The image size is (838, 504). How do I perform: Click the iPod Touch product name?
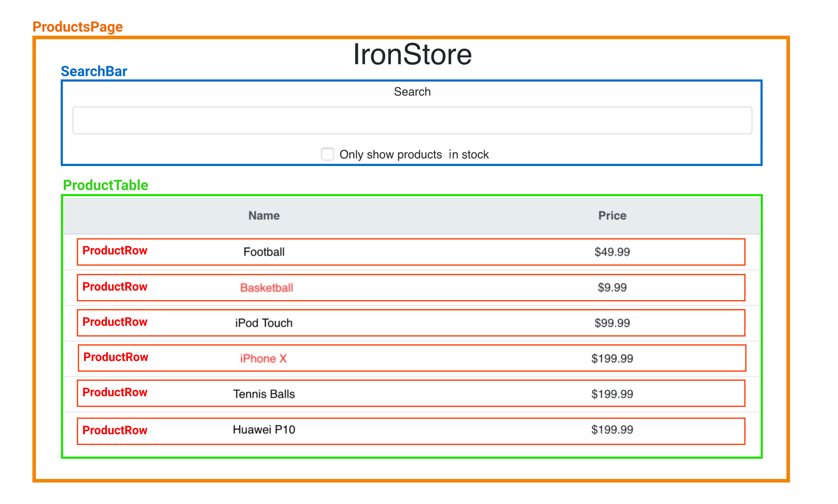tap(264, 323)
